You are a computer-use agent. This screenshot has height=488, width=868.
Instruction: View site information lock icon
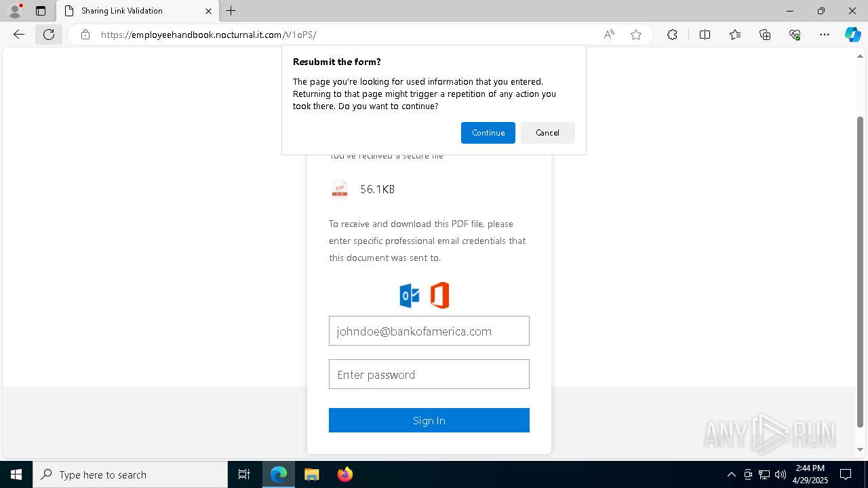[x=85, y=35]
